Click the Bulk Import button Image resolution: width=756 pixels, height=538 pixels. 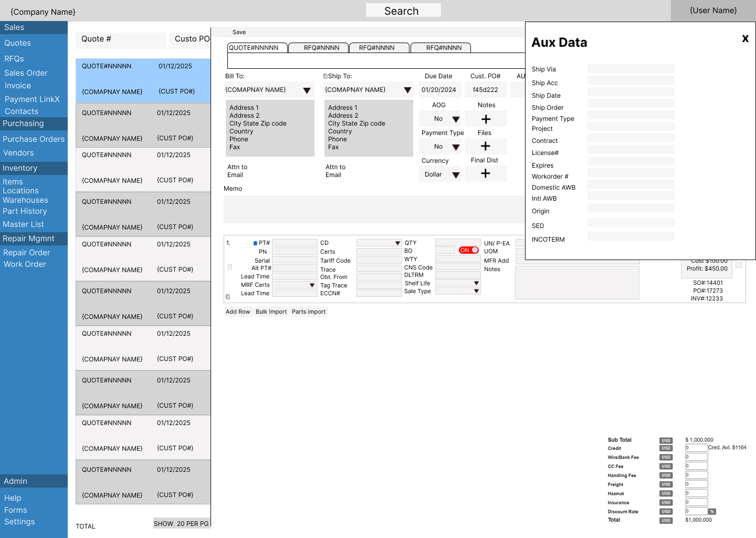271,312
